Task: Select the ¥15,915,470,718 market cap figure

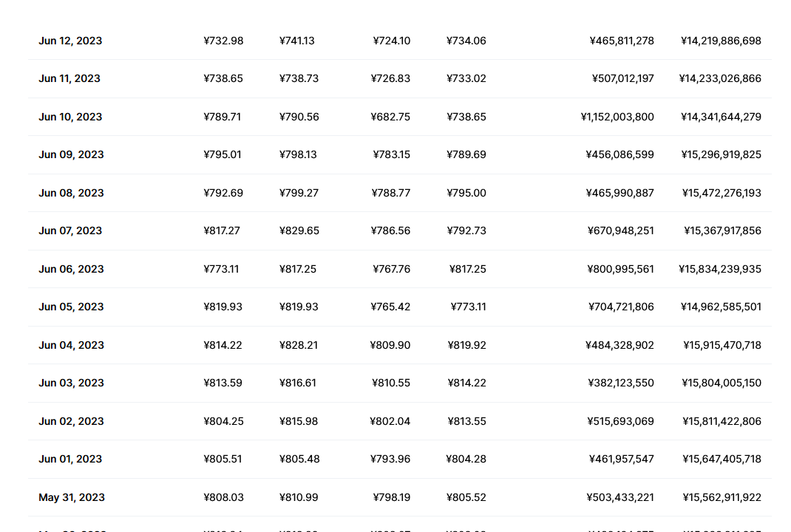Action: point(722,345)
